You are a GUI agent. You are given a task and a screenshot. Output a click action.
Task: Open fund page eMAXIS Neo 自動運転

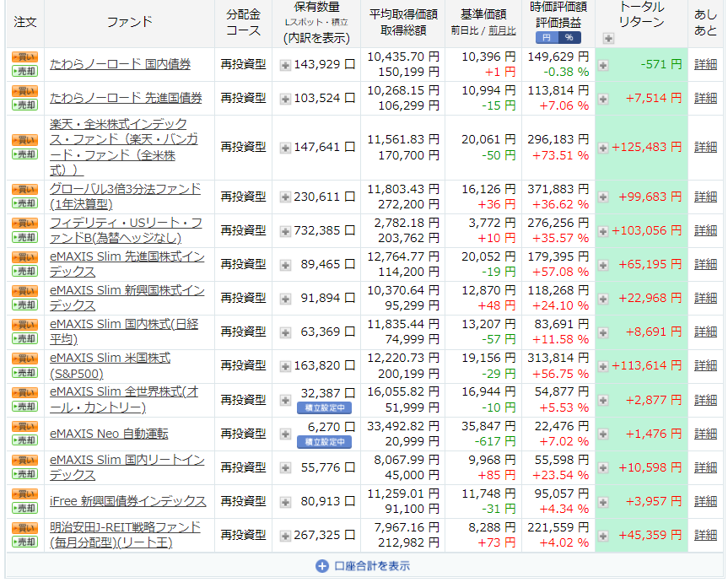pyautogui.click(x=109, y=434)
